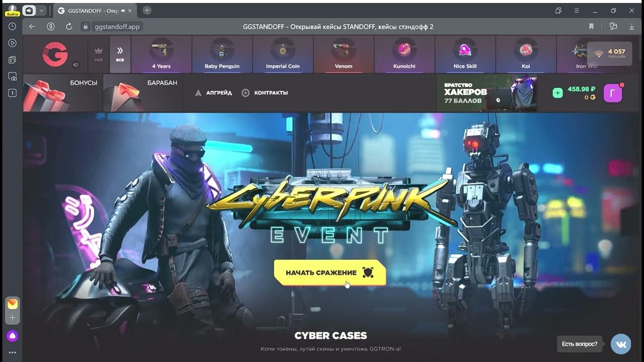644x362 pixels.
Task: Mute sound via the speaker button
Action: coord(29,10)
